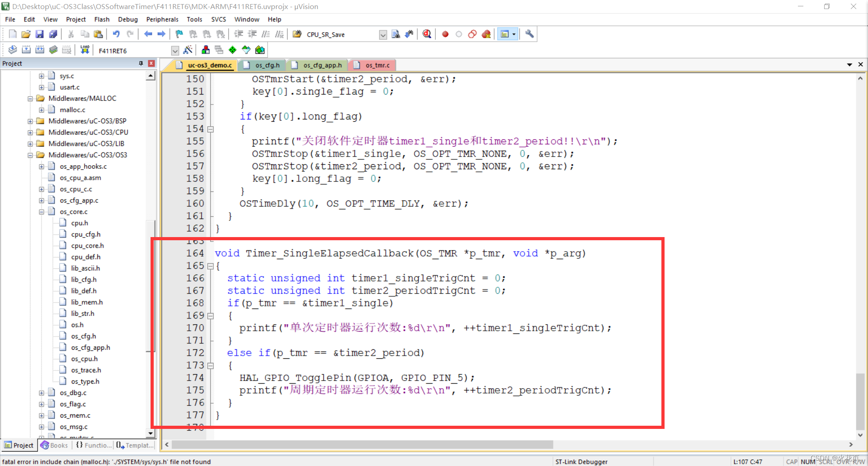Viewport: 868px width, 466px height.
Task: Expand the Middlewares/uC-OS3/CPU folder
Action: [30, 133]
